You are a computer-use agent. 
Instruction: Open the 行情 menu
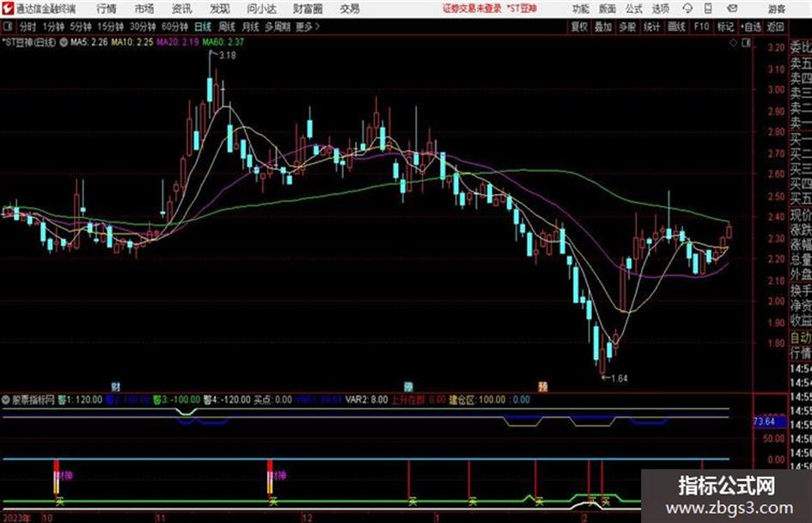(x=107, y=9)
